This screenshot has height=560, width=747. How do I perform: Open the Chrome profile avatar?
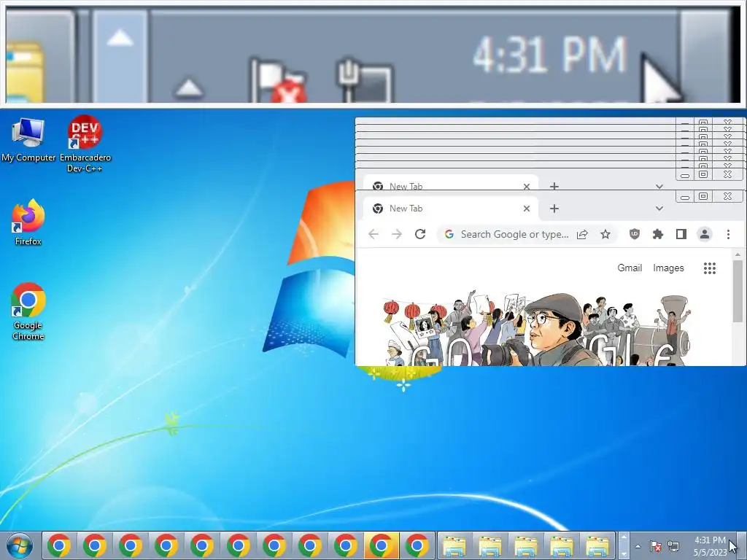click(705, 234)
